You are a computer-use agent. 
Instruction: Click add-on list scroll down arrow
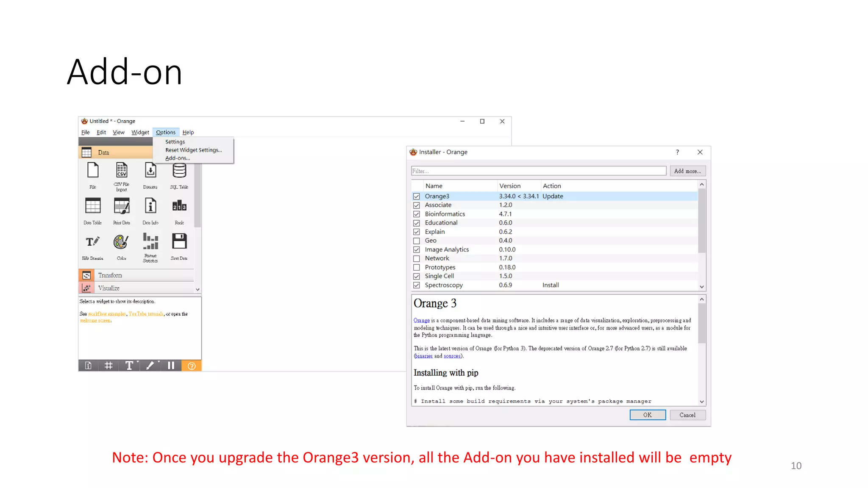tap(702, 287)
